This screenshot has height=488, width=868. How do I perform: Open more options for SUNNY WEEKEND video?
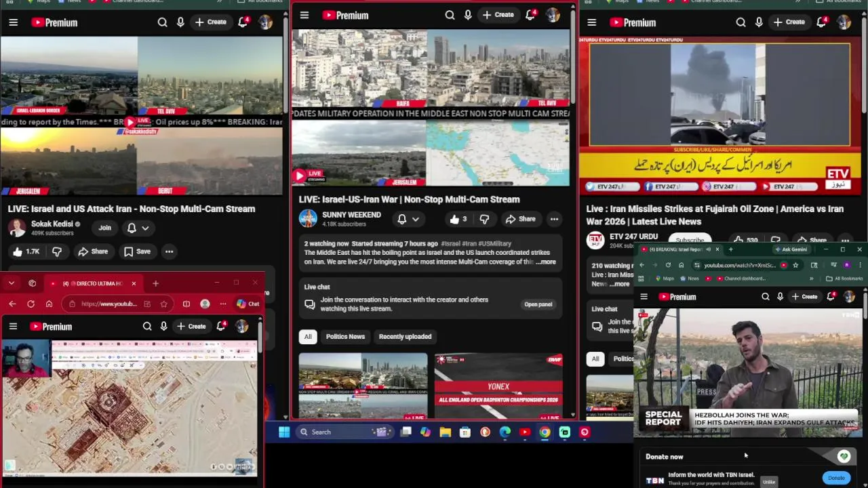point(554,219)
